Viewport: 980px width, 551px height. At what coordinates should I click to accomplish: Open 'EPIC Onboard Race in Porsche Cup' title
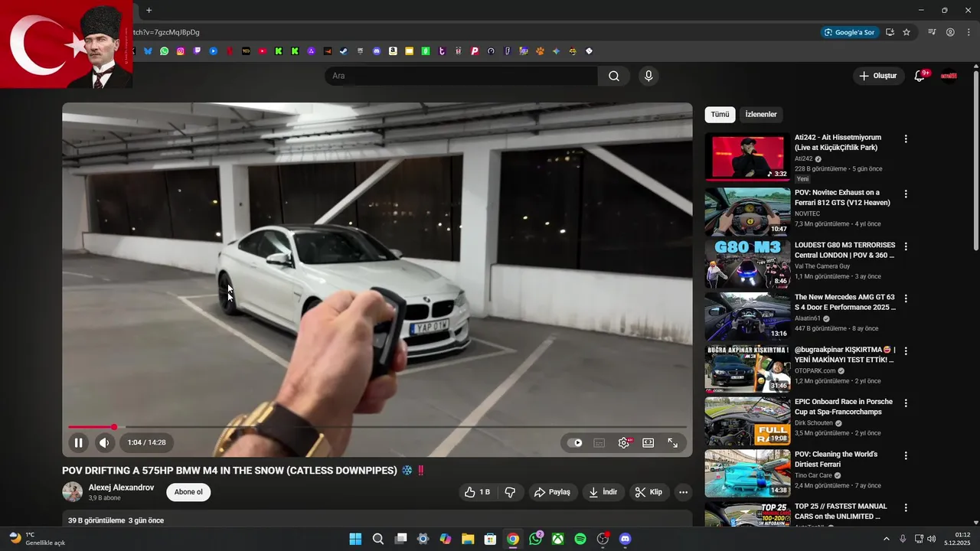844,406
